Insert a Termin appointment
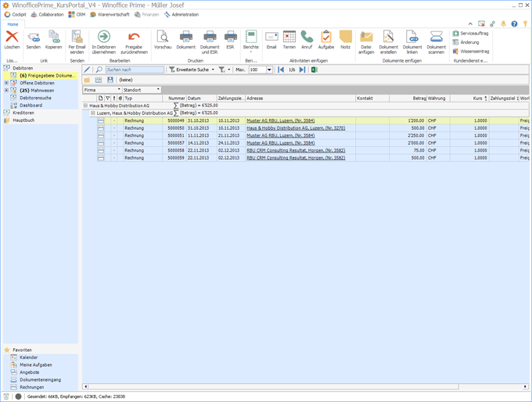The height and width of the screenshot is (402, 532). tap(289, 40)
